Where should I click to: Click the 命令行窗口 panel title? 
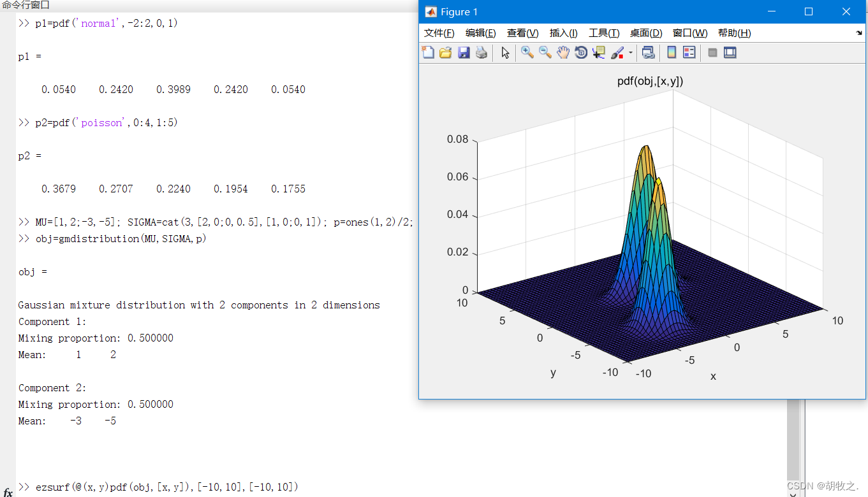point(26,5)
